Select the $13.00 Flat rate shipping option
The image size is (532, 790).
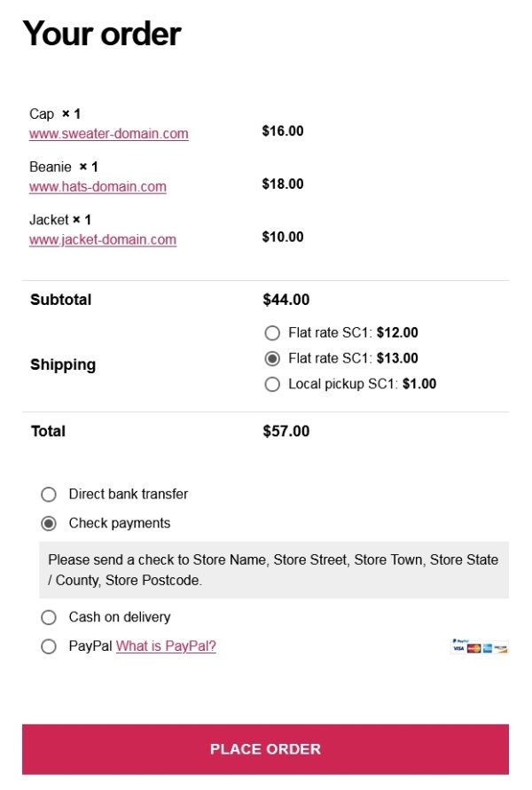pos(272,359)
